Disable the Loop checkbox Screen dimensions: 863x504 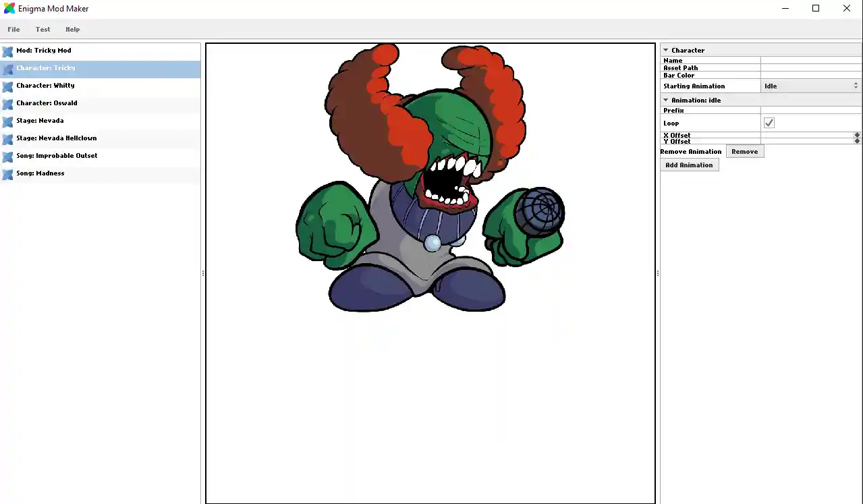[769, 123]
